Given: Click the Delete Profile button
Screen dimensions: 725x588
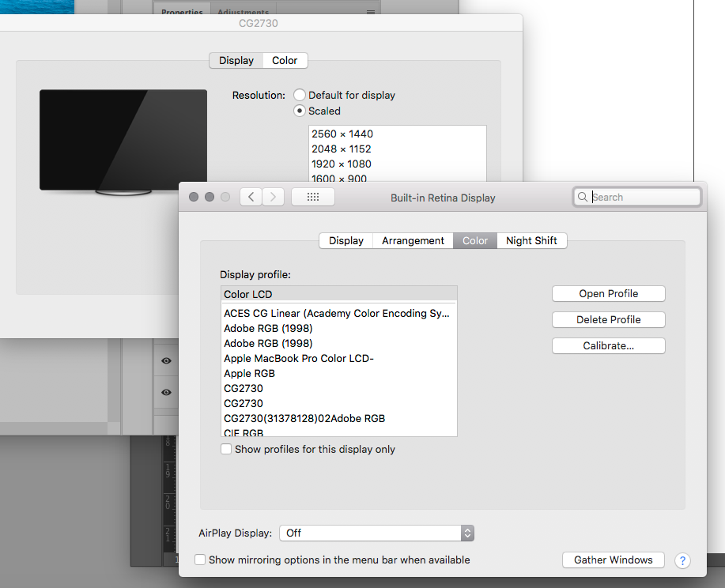Looking at the screenshot, I should click(609, 319).
